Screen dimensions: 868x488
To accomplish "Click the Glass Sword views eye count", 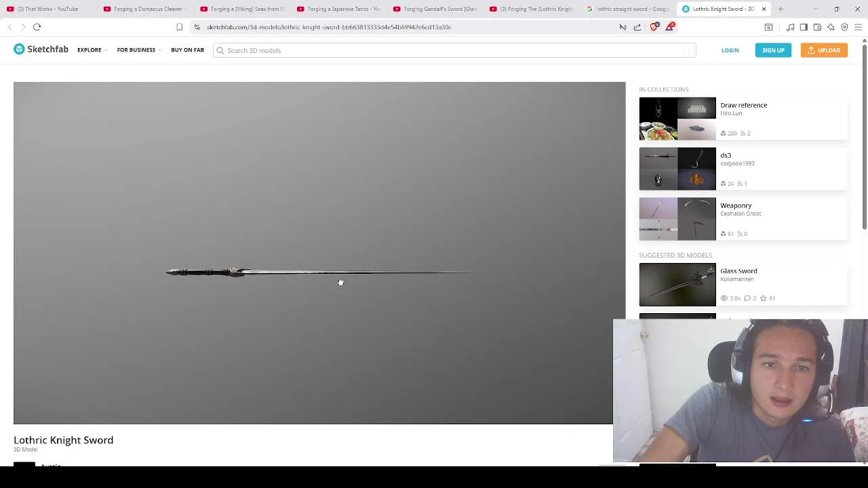I will click(x=731, y=298).
